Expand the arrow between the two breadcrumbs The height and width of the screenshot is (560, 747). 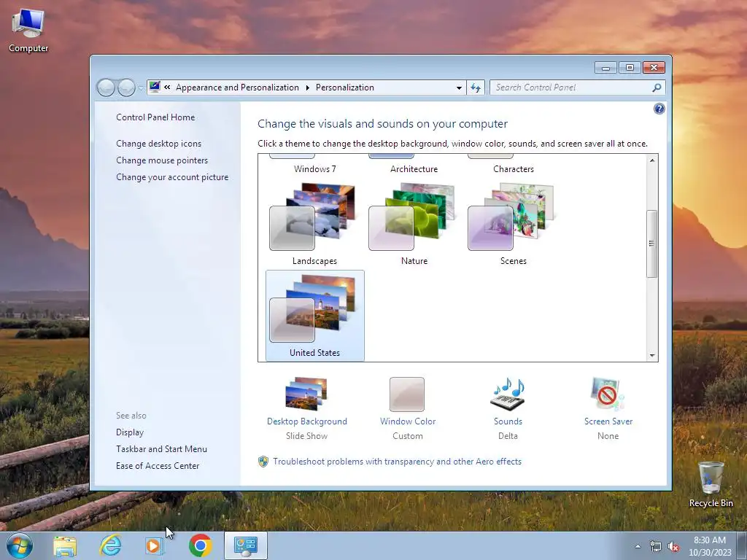tap(307, 87)
